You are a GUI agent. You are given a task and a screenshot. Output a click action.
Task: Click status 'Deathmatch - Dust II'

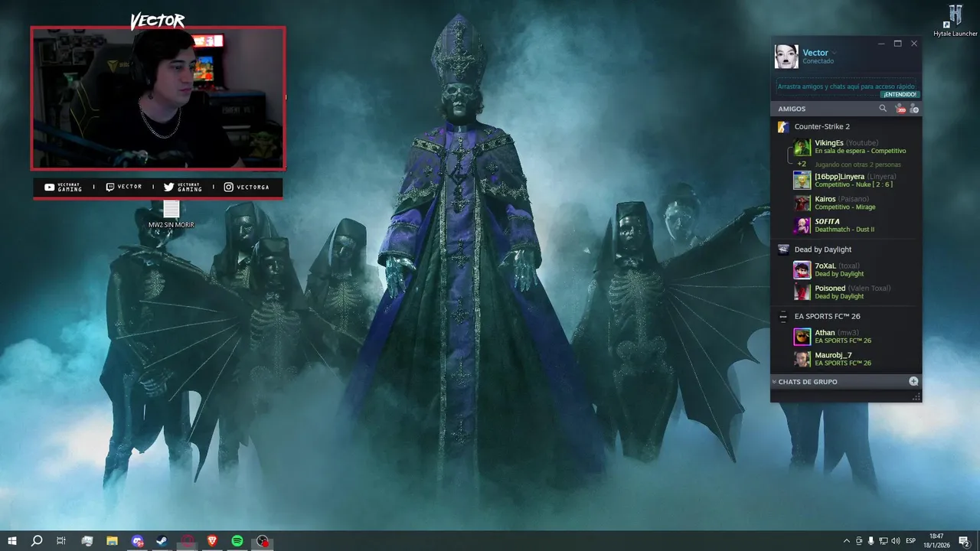(844, 230)
